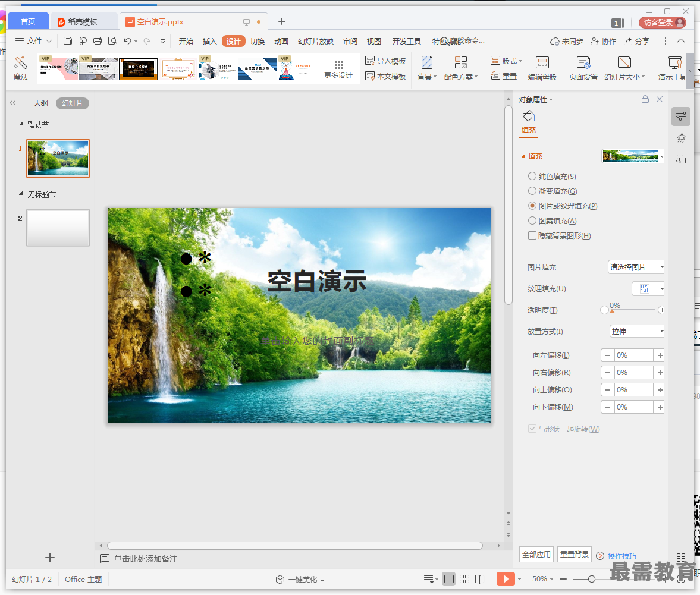The image size is (700, 595).
Task: Open Edit Master (编辑母版)
Action: 542,68
